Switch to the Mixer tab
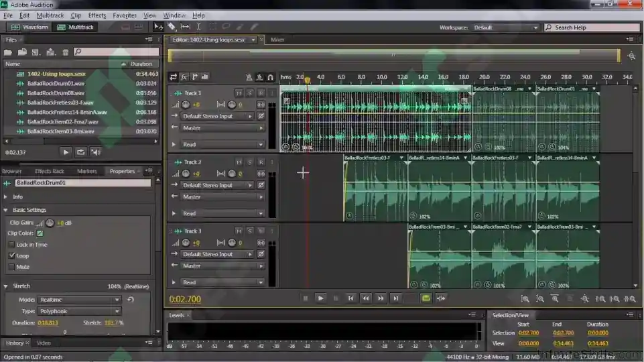Viewport: 644px width, 362px height. [277, 40]
